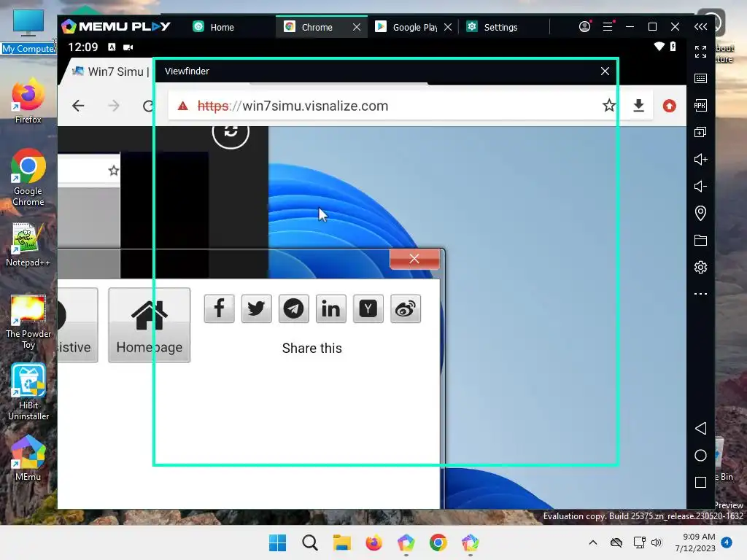Click the MEmu multi-instance icon
Screen dimensions: 747x560
click(x=700, y=132)
